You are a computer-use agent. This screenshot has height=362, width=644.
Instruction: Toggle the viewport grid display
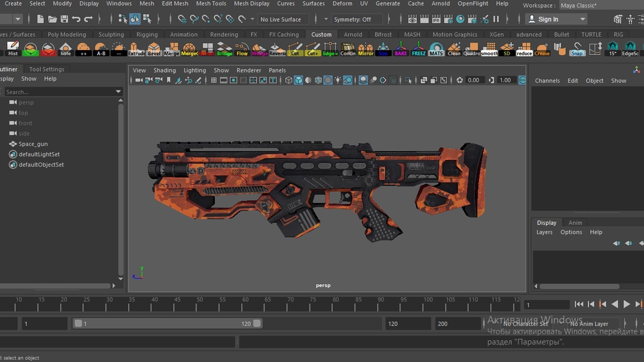coord(214,80)
